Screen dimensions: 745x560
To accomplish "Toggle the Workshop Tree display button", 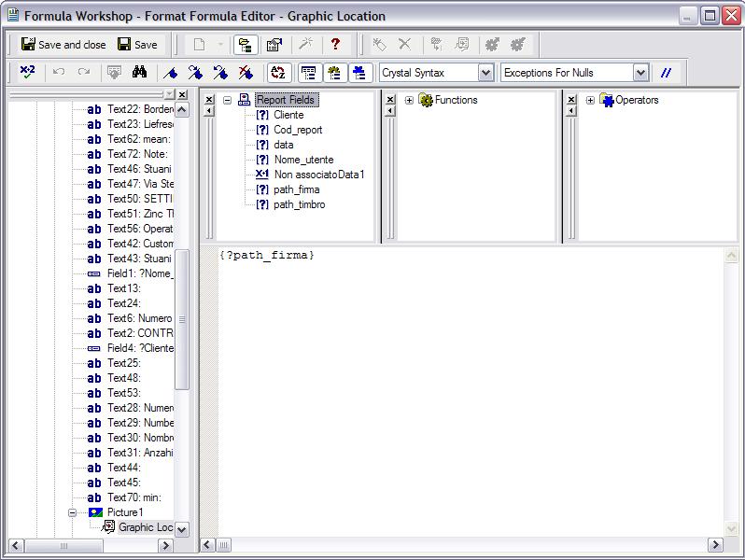I will pyautogui.click(x=246, y=45).
